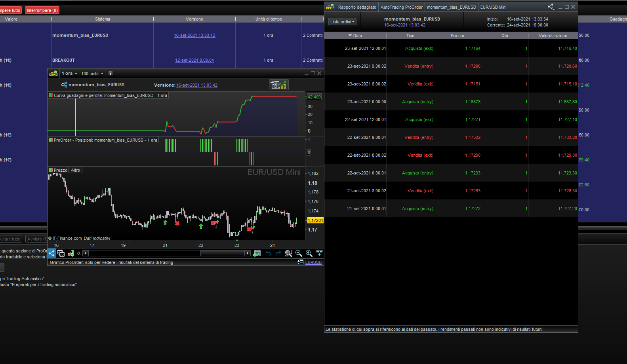This screenshot has width=627, height=364.
Task: Click the chart horizontal scrollbar thumb
Action: click(x=223, y=253)
